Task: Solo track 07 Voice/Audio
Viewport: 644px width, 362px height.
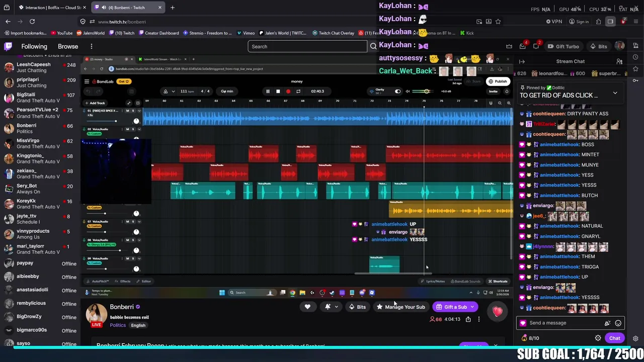Action: tap(133, 222)
